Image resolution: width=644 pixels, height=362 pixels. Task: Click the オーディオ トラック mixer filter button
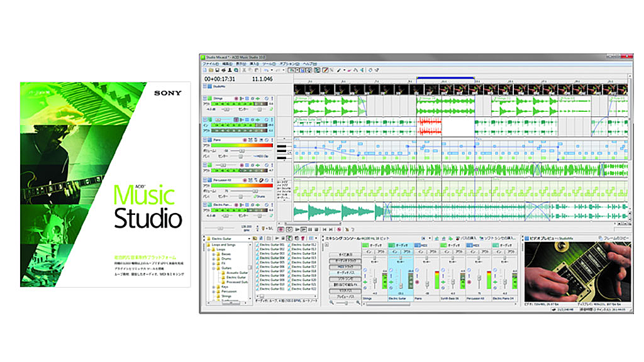345,261
